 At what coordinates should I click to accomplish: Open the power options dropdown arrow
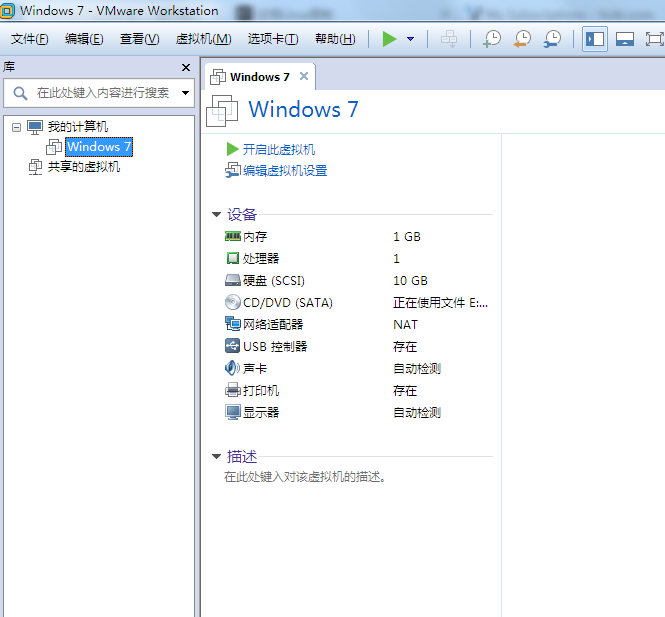tap(410, 39)
